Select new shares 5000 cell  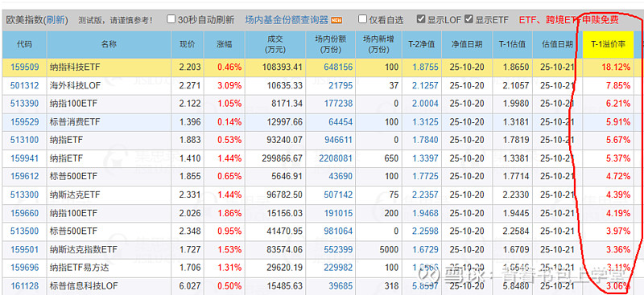click(379, 249)
